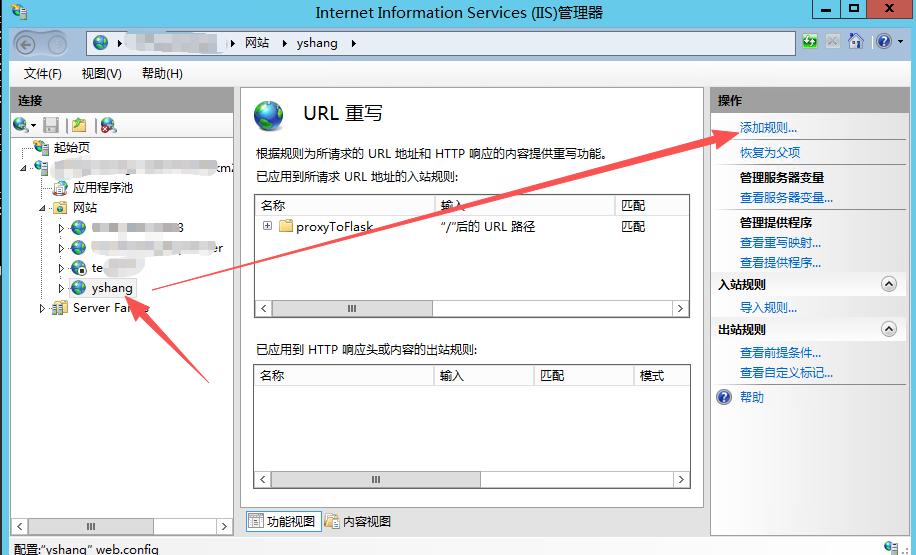This screenshot has width=916, height=555.
Task: Click the blue help icon in Actions pane
Action: [724, 397]
